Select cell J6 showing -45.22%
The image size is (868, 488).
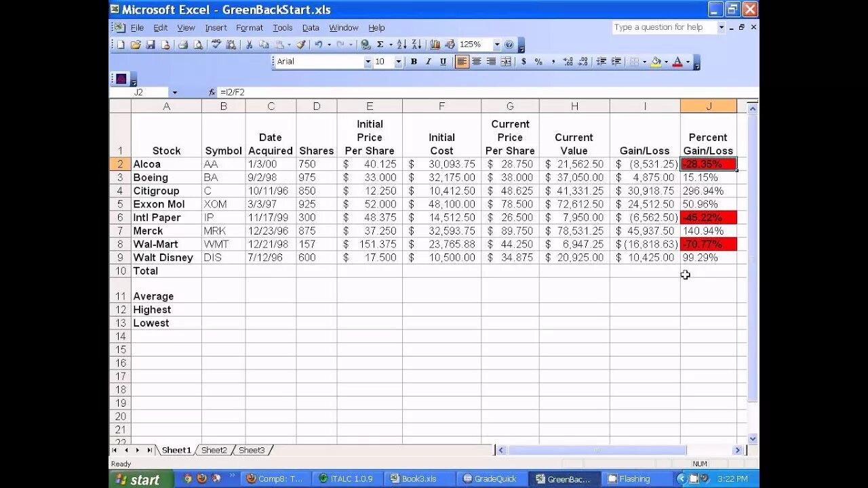(x=709, y=218)
